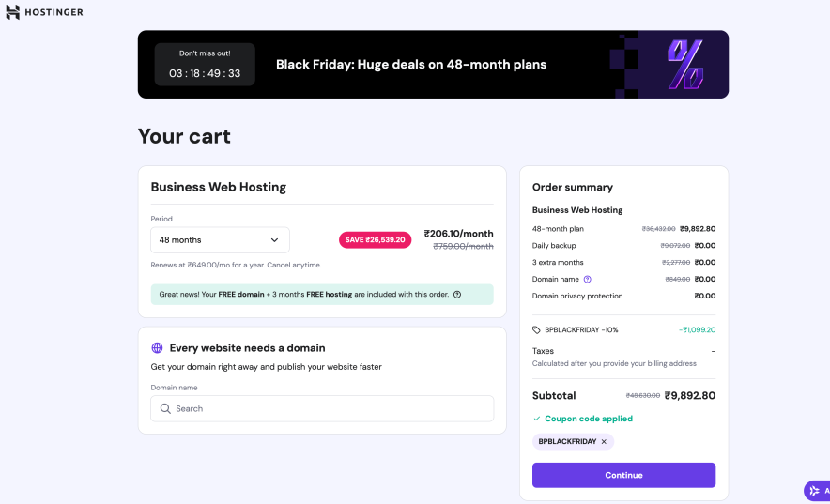
Task: Click the green checkmark by Coupon code applied
Action: coord(536,419)
